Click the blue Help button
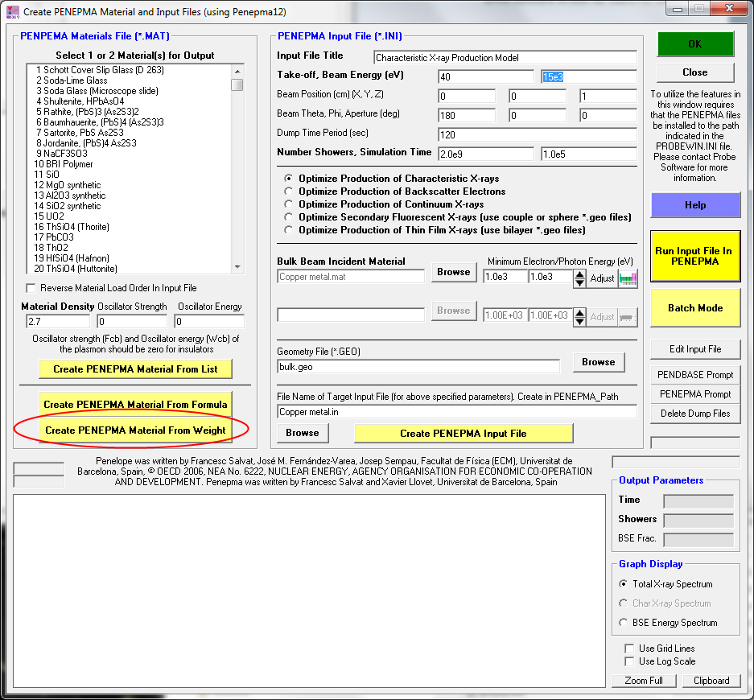Image resolution: width=754 pixels, height=700 pixels. (x=694, y=205)
